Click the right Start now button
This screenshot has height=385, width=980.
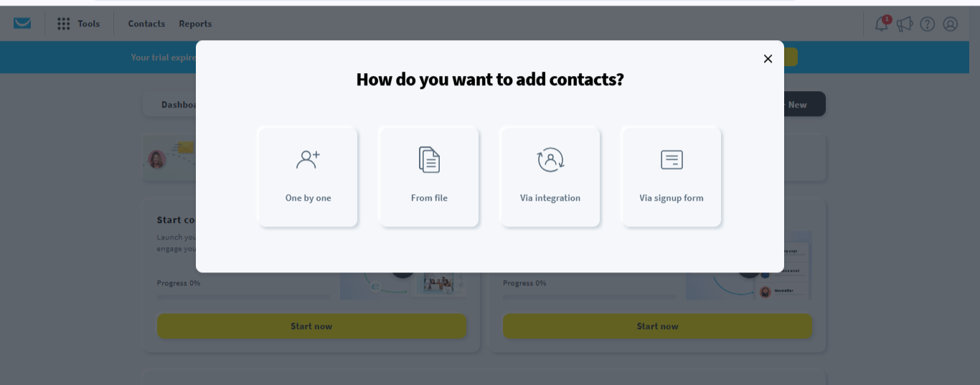657,326
